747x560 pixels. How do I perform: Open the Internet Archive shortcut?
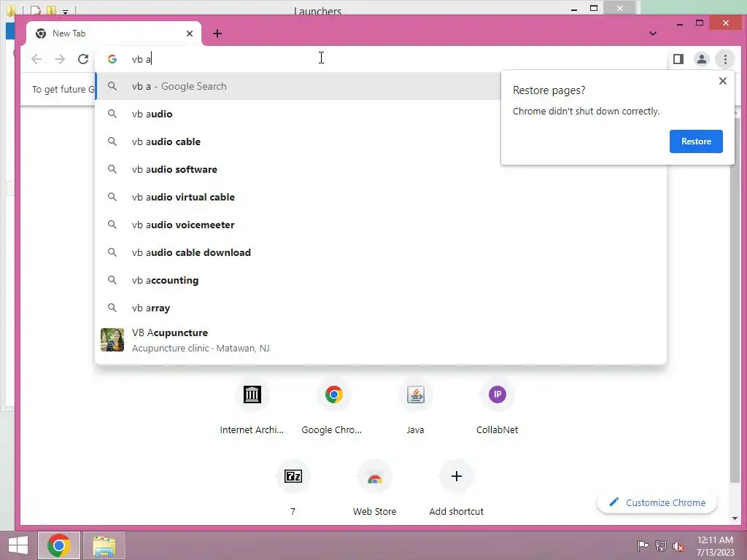[x=252, y=408]
